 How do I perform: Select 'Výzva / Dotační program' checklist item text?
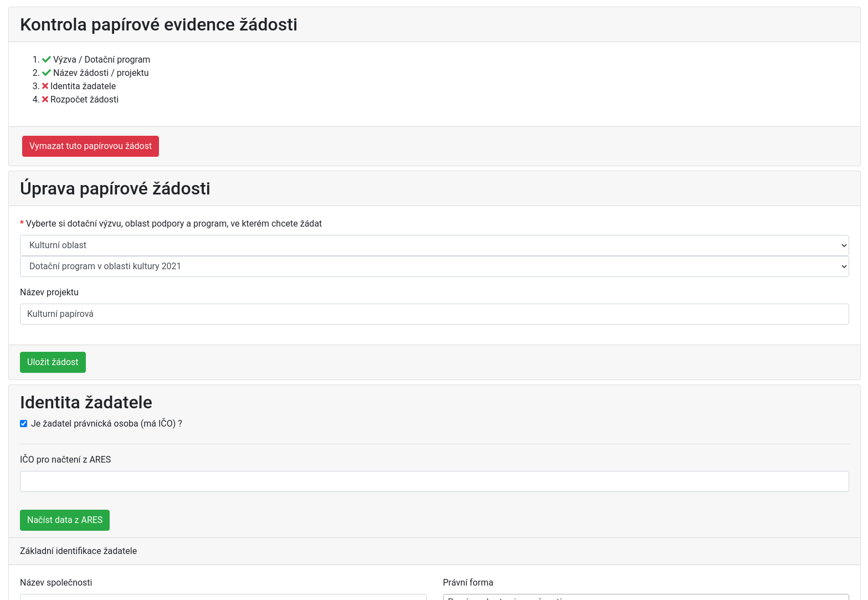pyautogui.click(x=101, y=60)
